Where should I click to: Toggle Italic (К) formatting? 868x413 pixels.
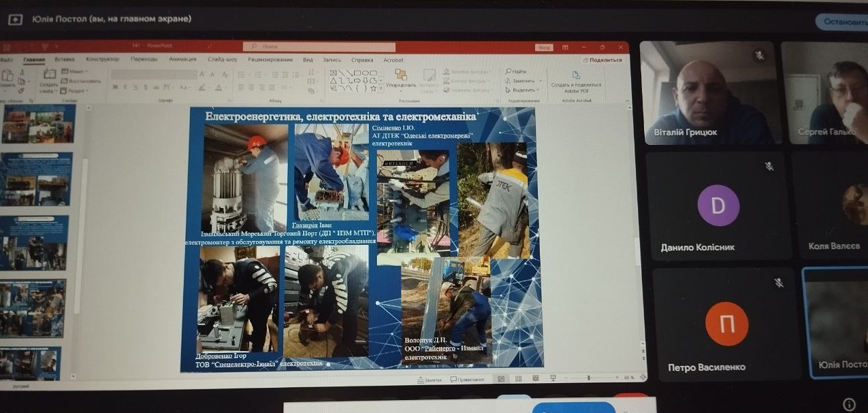[125, 87]
